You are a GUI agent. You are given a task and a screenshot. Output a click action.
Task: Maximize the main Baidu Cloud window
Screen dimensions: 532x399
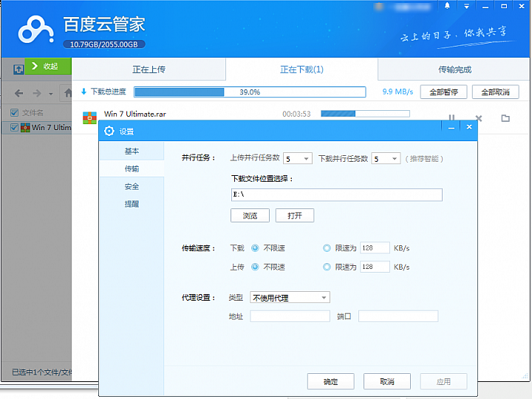(x=504, y=6)
